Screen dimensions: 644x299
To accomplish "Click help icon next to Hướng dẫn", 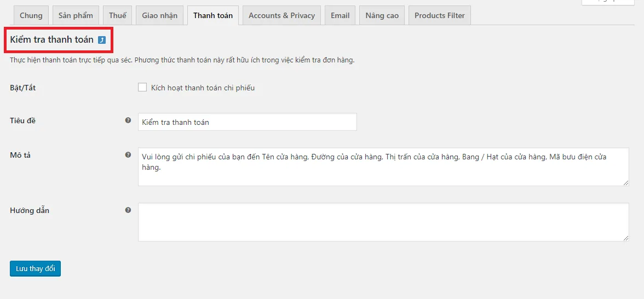I will (x=128, y=210).
